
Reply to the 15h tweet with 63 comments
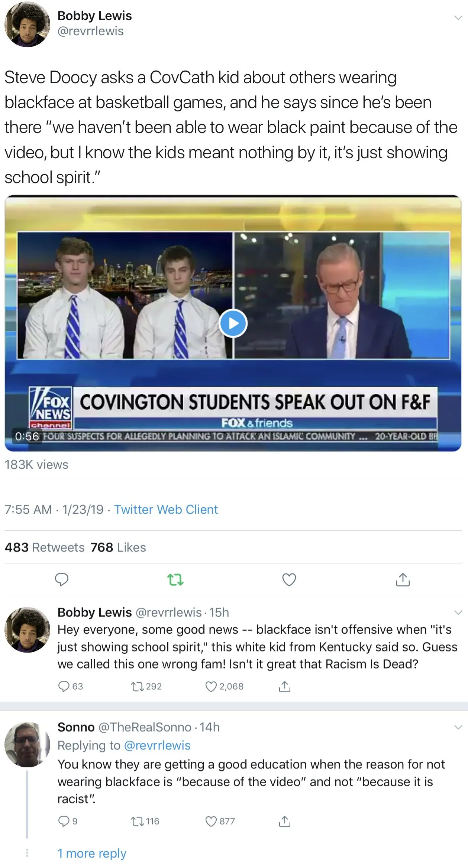pos(71,686)
